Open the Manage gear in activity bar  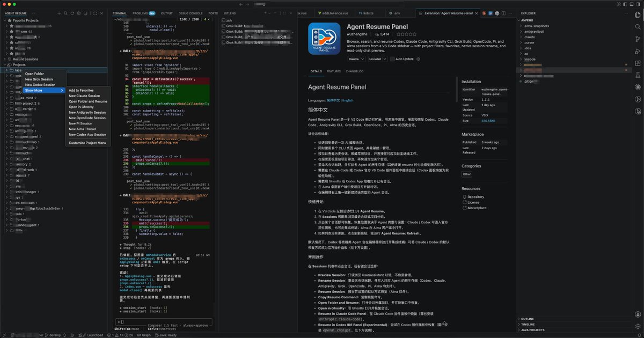point(638,326)
